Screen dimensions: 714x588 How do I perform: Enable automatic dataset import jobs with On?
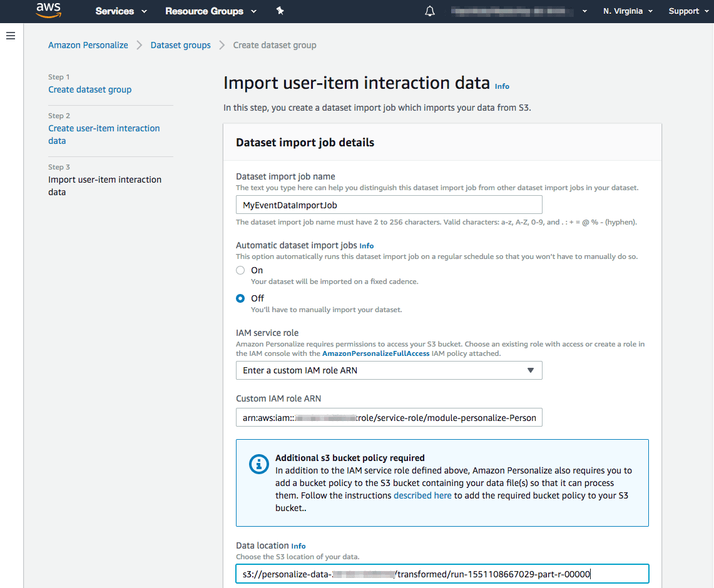point(240,270)
